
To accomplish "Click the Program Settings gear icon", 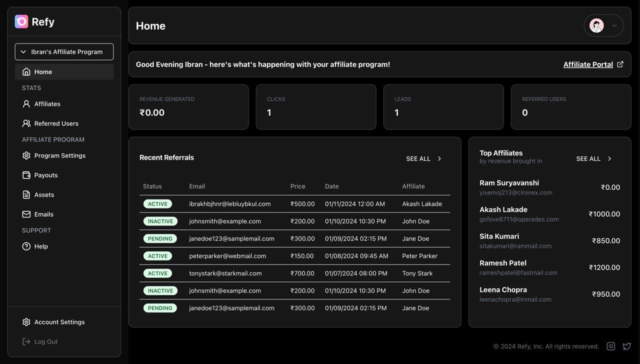I will 26,155.
